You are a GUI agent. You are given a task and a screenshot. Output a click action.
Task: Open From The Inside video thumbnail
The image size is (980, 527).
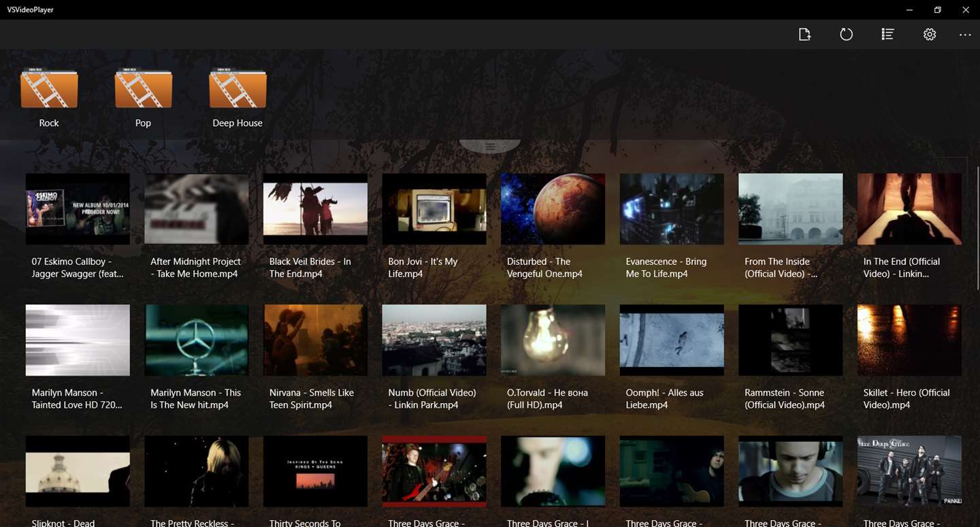[791, 209]
